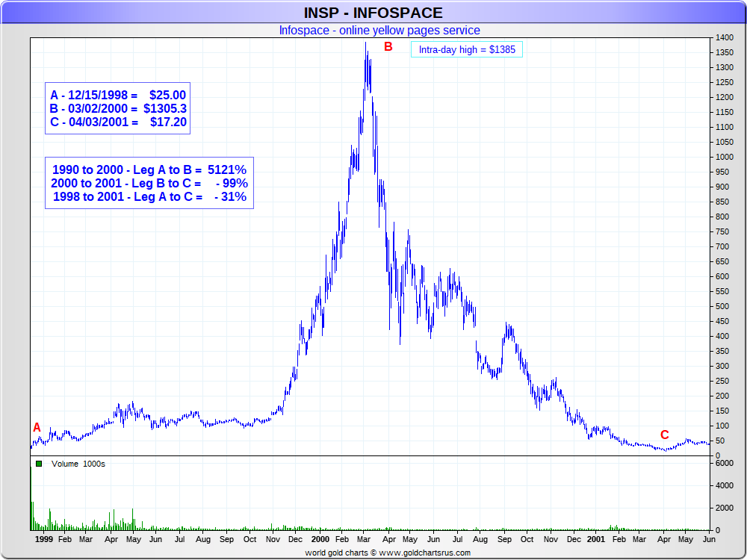Click world gold charts www.goldchartsrus.com credit
This screenshot has height=560, width=747.
tap(388, 553)
